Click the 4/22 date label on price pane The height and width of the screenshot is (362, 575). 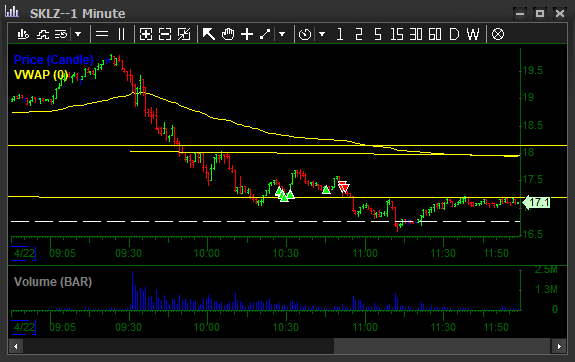coord(24,253)
